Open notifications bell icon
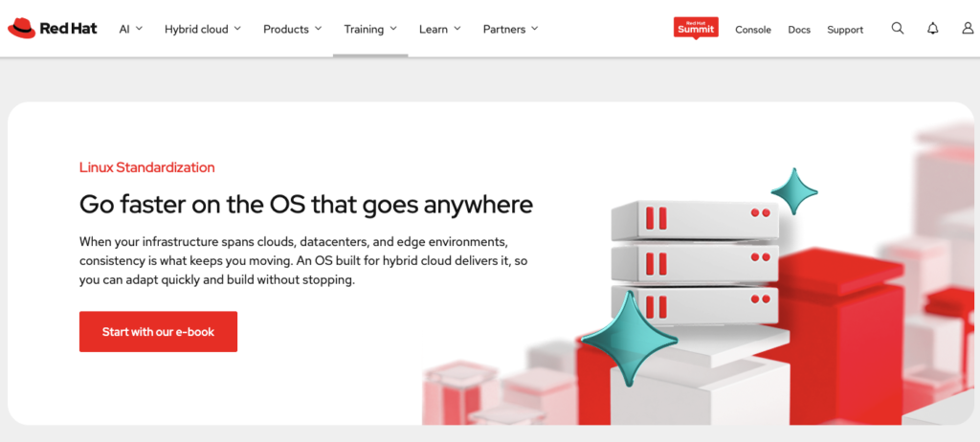Image resolution: width=980 pixels, height=442 pixels. click(932, 28)
